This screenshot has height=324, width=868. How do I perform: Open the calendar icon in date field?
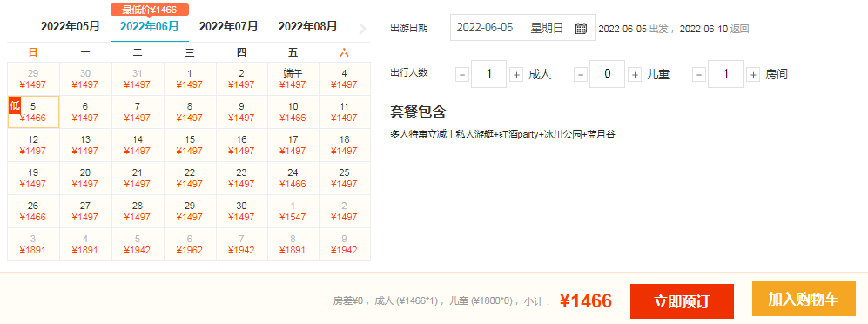pos(581,28)
